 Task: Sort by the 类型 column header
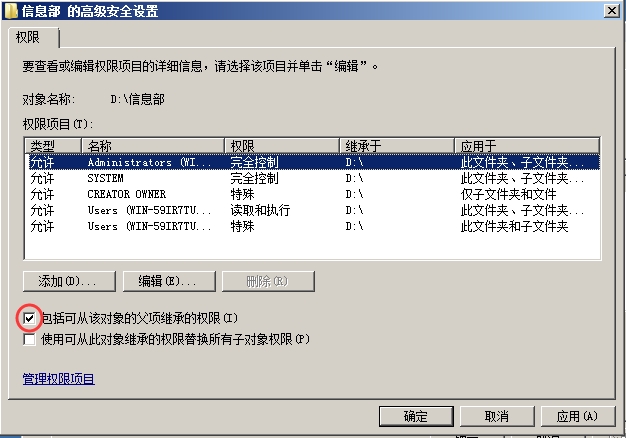pos(53,146)
